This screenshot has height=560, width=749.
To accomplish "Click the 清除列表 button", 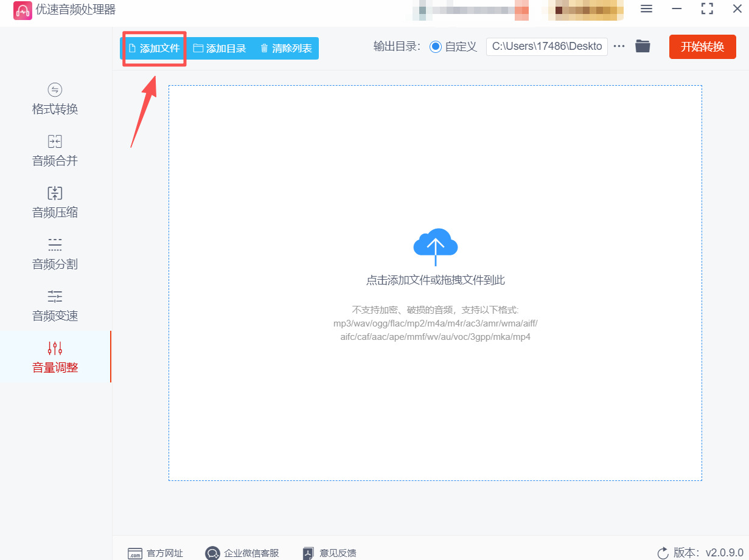I will point(286,48).
